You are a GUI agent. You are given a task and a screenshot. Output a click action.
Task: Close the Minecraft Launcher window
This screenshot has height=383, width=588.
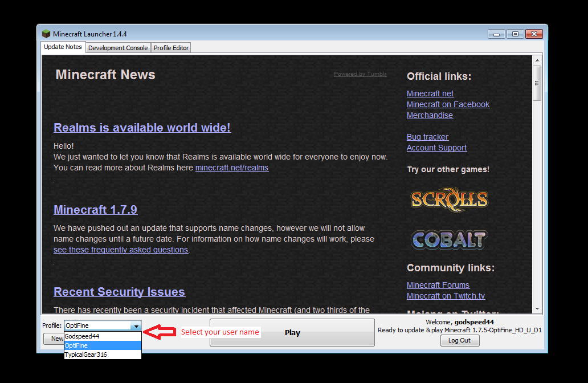(x=534, y=34)
